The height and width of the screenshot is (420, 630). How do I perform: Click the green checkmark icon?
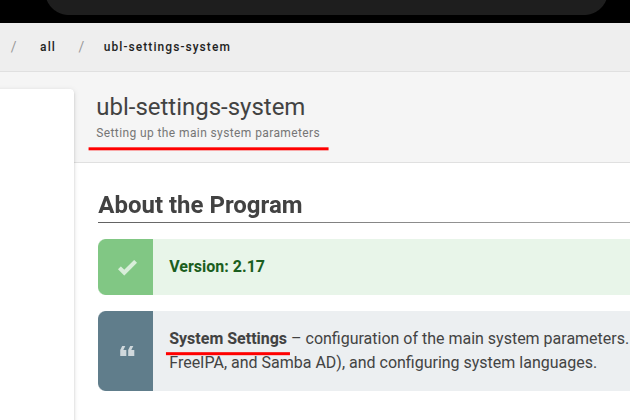point(126,267)
